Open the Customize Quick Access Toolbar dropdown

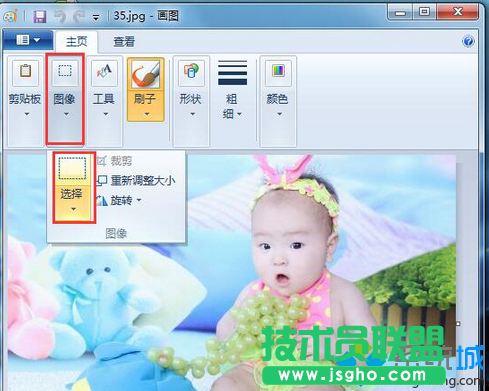point(96,18)
